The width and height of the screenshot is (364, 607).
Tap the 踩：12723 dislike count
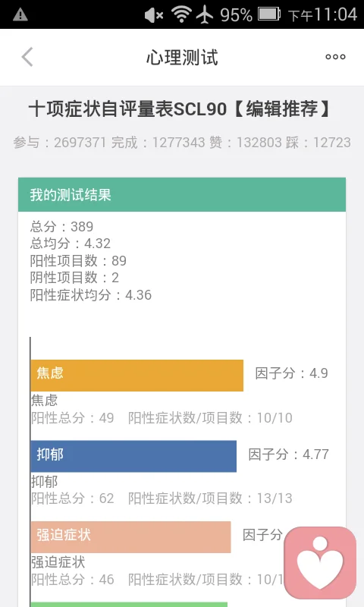click(318, 143)
